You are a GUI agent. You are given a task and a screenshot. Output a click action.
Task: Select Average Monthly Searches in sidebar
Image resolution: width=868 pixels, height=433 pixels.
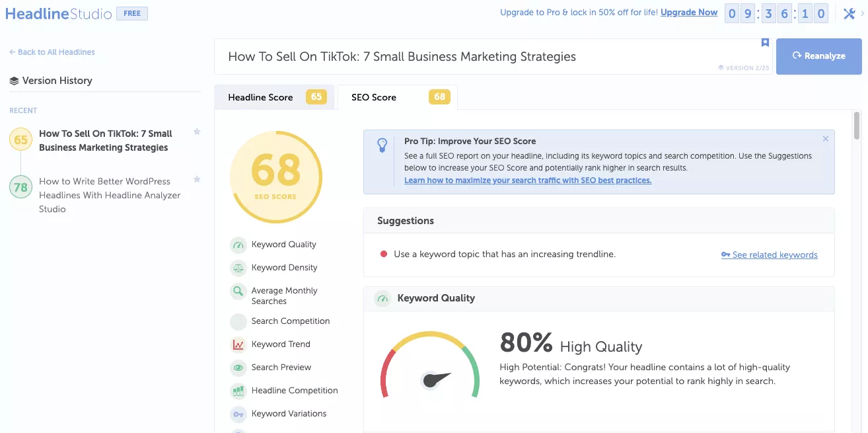coord(285,296)
